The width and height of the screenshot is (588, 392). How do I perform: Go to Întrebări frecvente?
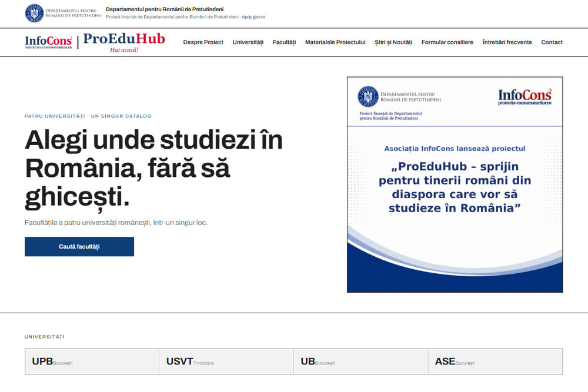[x=507, y=42]
